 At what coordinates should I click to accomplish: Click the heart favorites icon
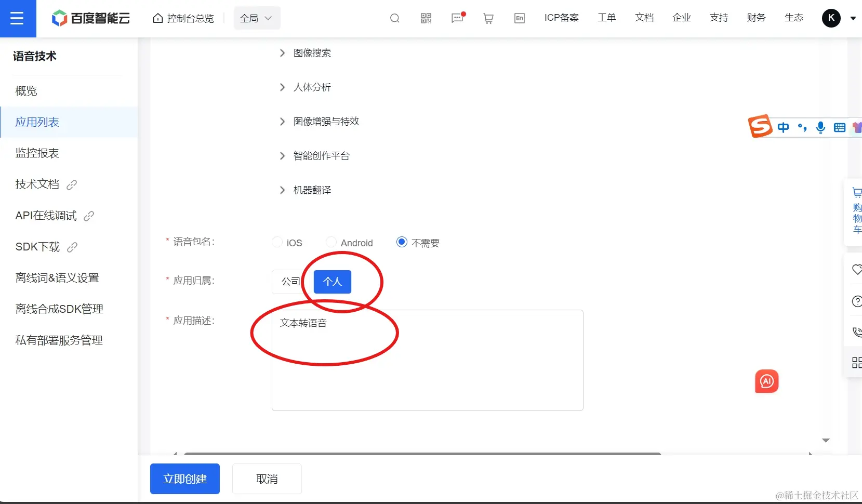click(x=857, y=269)
